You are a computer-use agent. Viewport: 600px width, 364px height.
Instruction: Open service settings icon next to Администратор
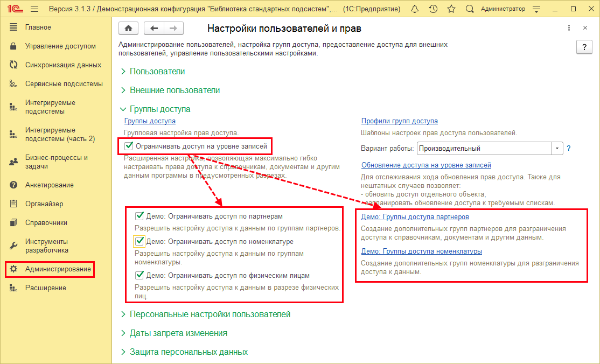(x=536, y=9)
